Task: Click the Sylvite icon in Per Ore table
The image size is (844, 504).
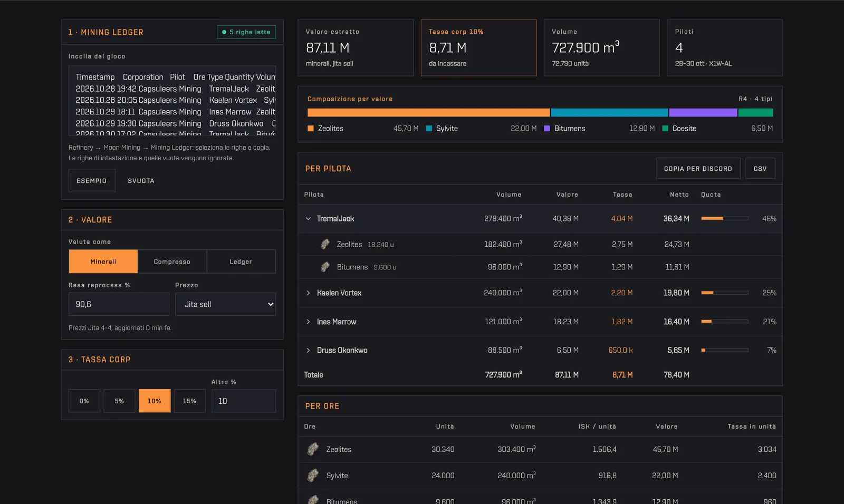Action: coord(313,475)
